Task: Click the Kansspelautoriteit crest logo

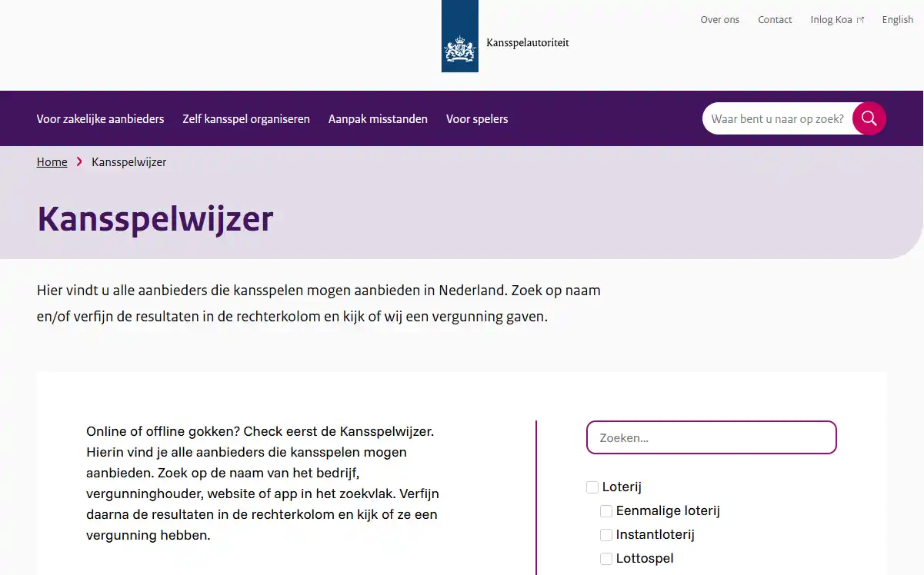Action: 459,36
